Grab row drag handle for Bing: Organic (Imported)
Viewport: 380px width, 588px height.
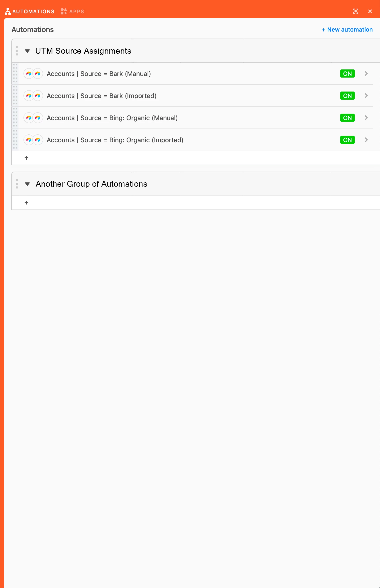click(15, 140)
